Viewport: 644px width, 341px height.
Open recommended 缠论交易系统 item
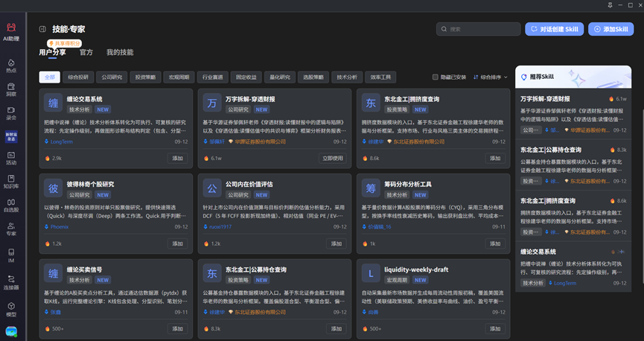573,267
